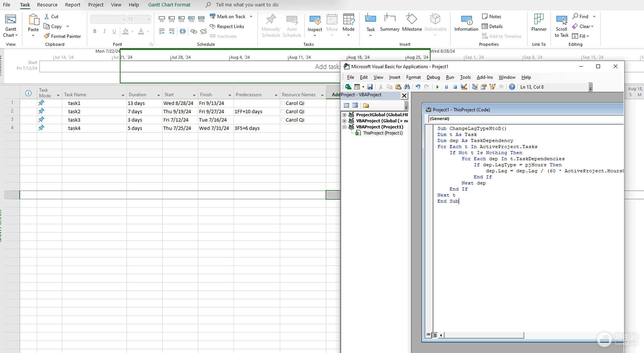This screenshot has width=644, height=353.
Task: Click the Tell me what you want to do box
Action: [247, 5]
